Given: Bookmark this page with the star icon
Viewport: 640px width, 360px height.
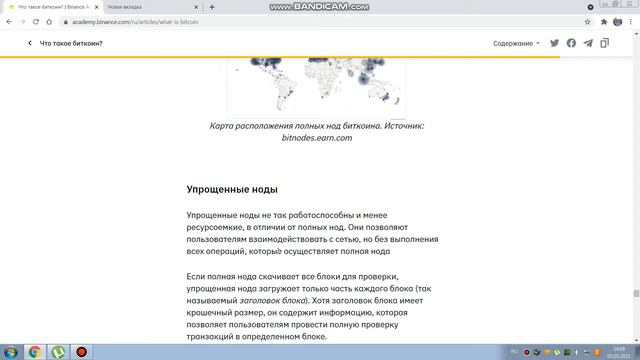Looking at the screenshot, I should (x=587, y=22).
